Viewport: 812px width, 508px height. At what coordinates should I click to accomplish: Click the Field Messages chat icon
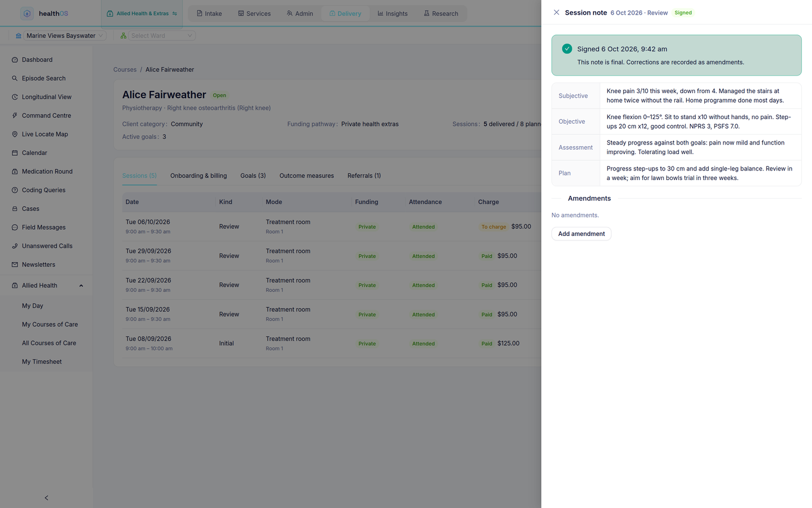(15, 227)
